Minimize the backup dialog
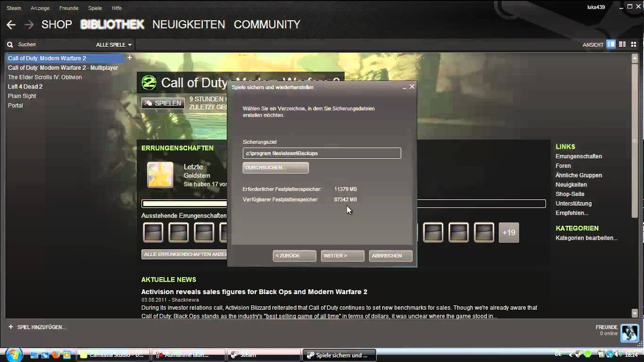Image resolution: width=644 pixels, height=362 pixels. coord(405,87)
